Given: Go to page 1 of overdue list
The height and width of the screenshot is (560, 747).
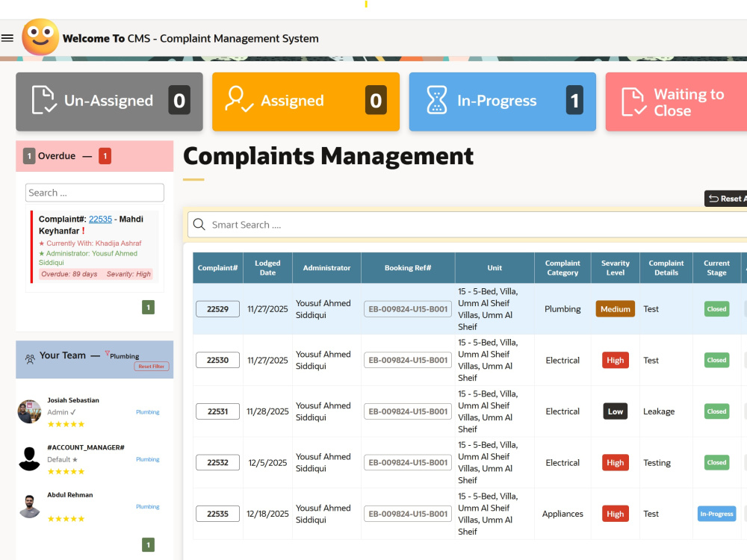Looking at the screenshot, I should pyautogui.click(x=148, y=307).
